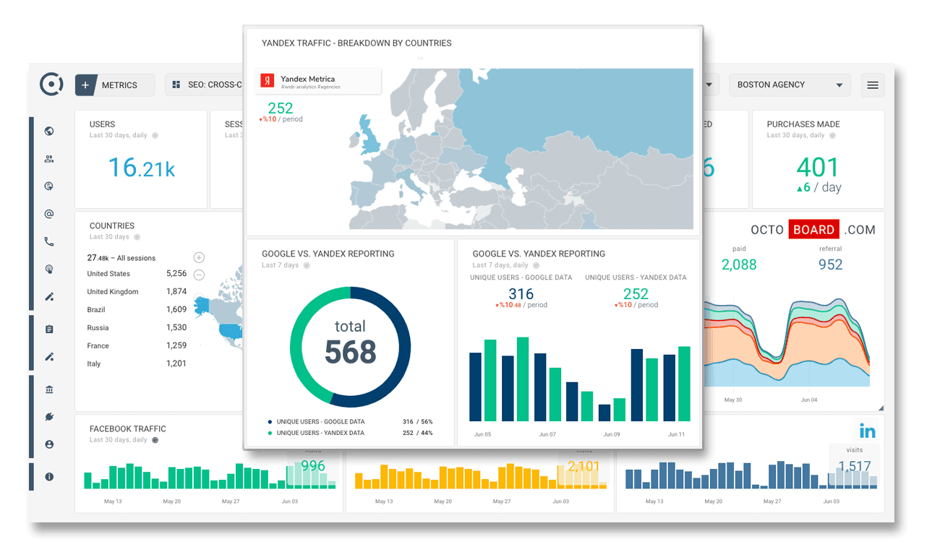Click the 16.21k users value
940x560 pixels.
tap(142, 168)
